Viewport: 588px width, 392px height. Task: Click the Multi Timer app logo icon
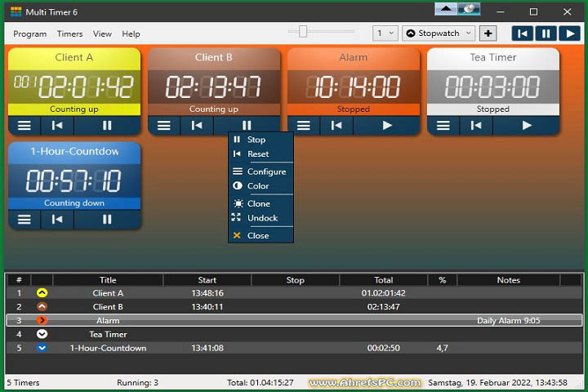click(16, 12)
